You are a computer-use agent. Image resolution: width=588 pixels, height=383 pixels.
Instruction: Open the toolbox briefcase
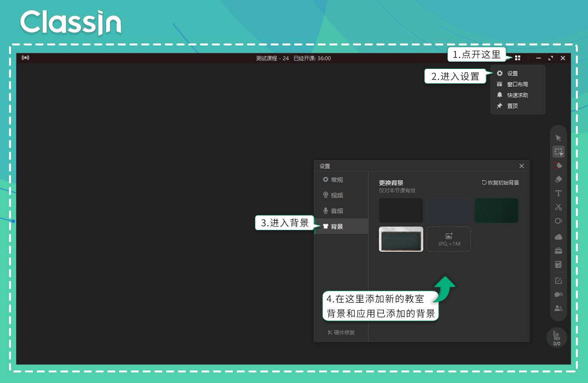[559, 251]
